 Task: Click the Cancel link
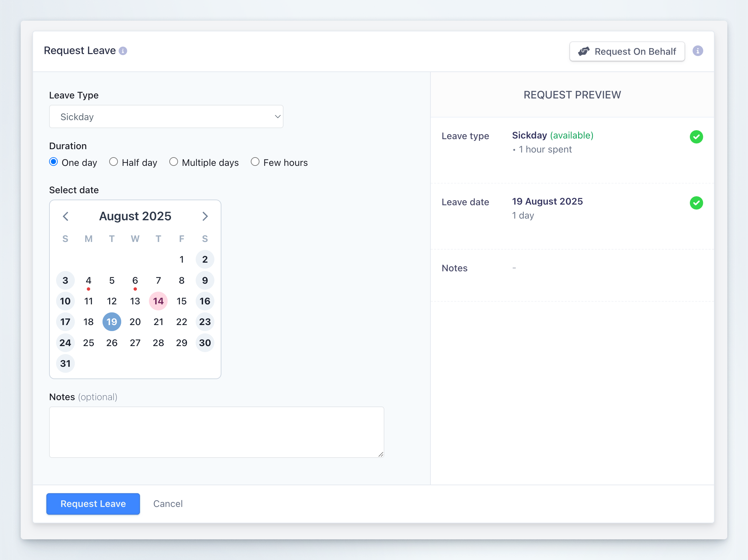168,504
